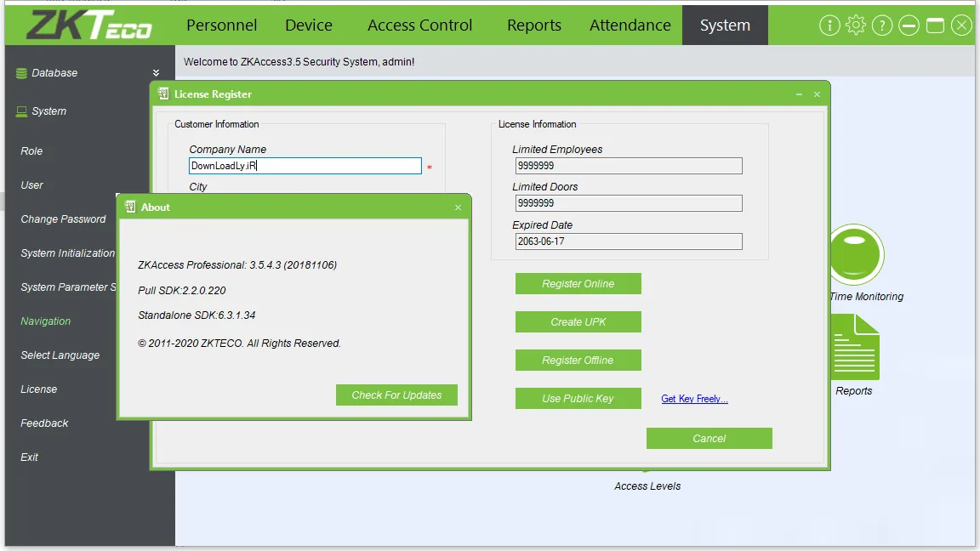Switch to the Access Control tab
This screenshot has height=551, width=980.
[419, 25]
